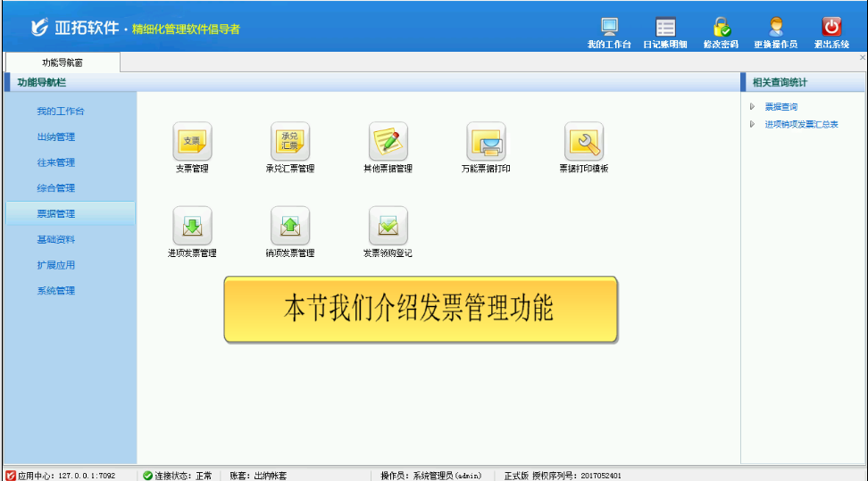Open 支票管理 check management icon
868x481 pixels.
[x=192, y=142]
